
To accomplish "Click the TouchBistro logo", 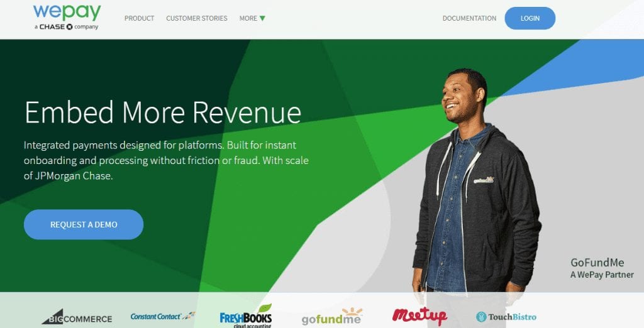I will (506, 317).
